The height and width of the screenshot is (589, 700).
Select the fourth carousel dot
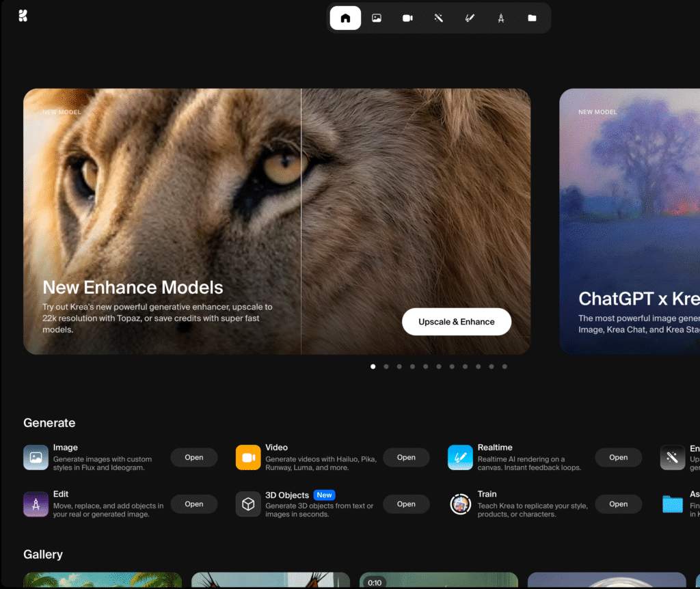[412, 367]
